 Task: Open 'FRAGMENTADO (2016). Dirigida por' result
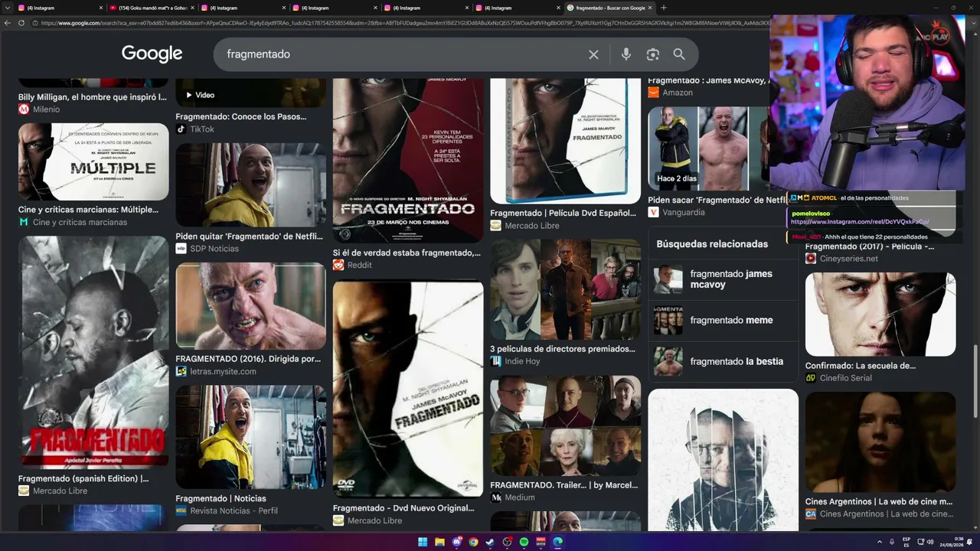click(248, 359)
